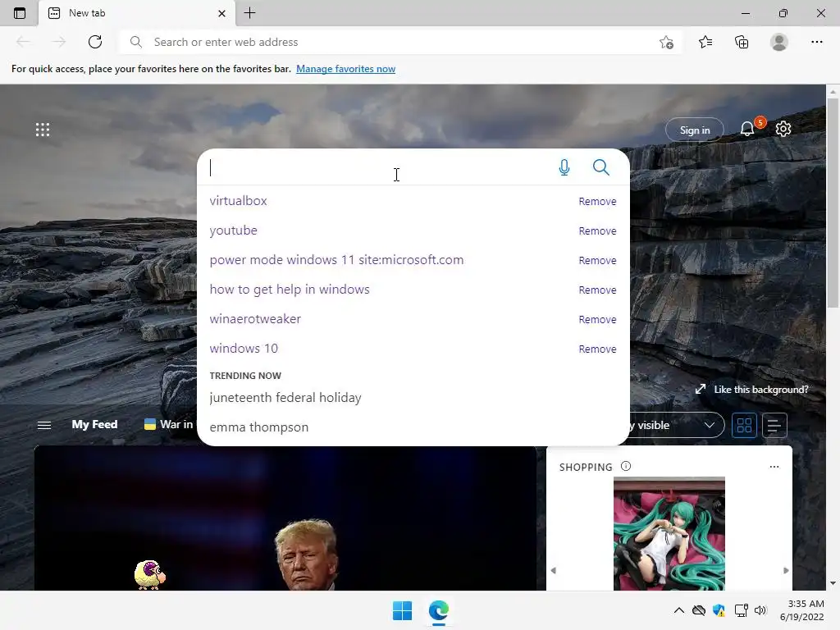Image resolution: width=840 pixels, height=630 pixels.
Task: Open page settings gear icon
Action: coord(783,129)
